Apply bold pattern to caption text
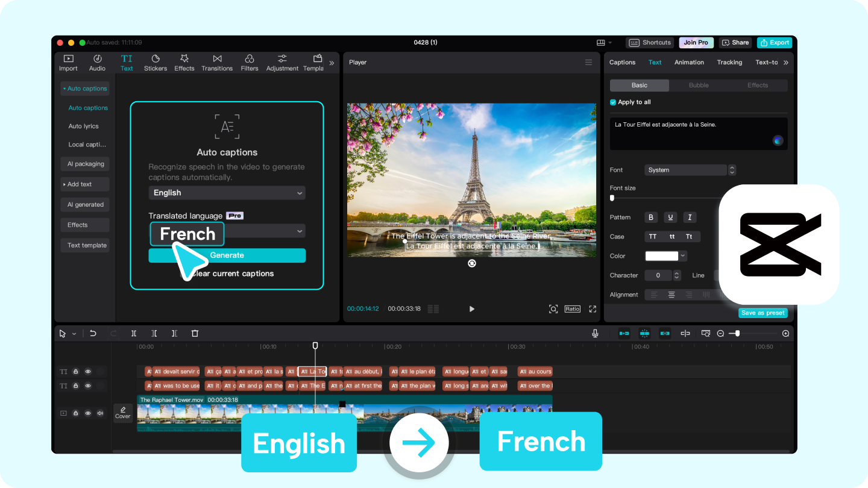This screenshot has width=868, height=488. [x=650, y=217]
